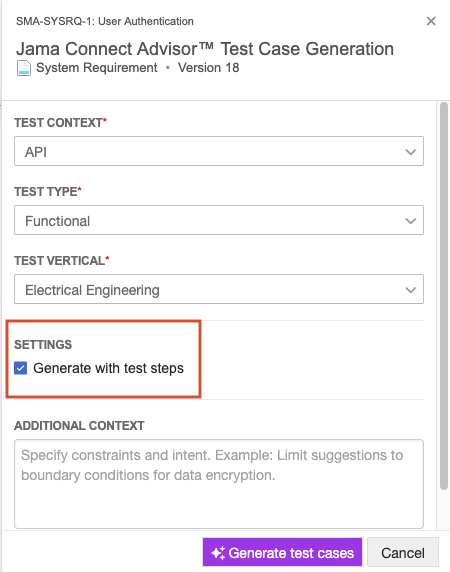Toggle Generate with test steps checkbox
The image size is (450, 572).
point(20,368)
